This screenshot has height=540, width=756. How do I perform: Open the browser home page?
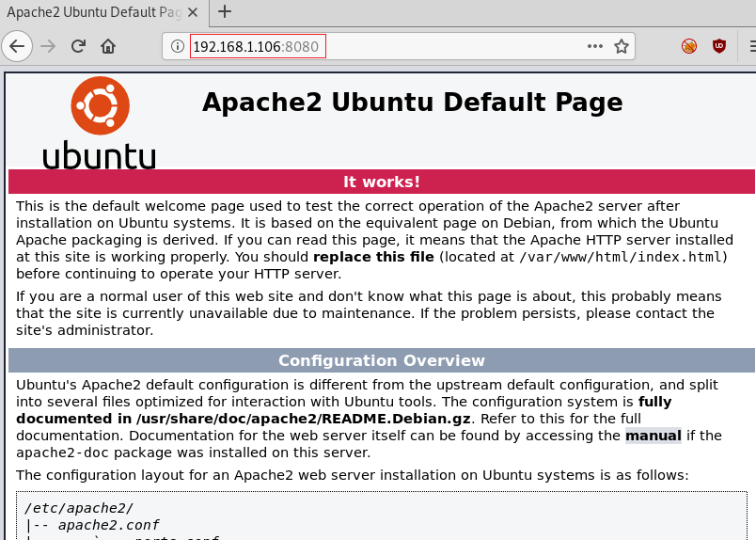[x=108, y=46]
